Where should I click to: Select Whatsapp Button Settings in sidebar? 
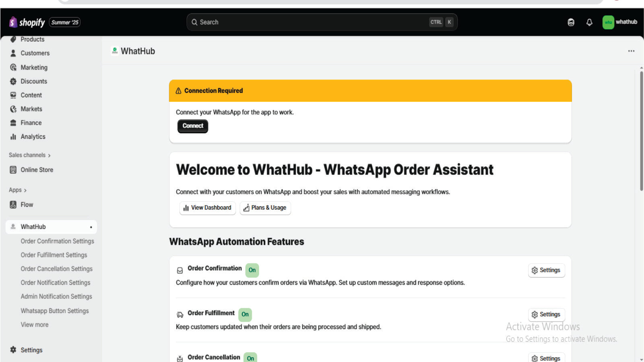click(x=55, y=311)
